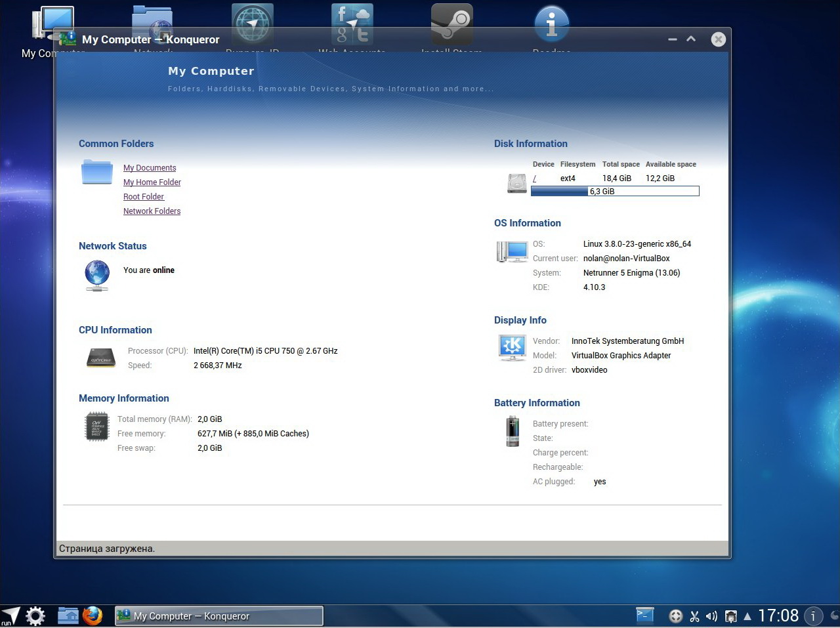
Task: Click the disk usage bar showing 6,3 GiB
Action: click(x=615, y=191)
